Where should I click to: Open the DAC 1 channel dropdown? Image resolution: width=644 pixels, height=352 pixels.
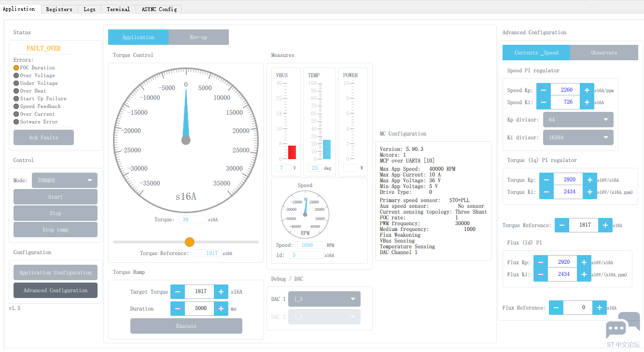tap(324, 299)
